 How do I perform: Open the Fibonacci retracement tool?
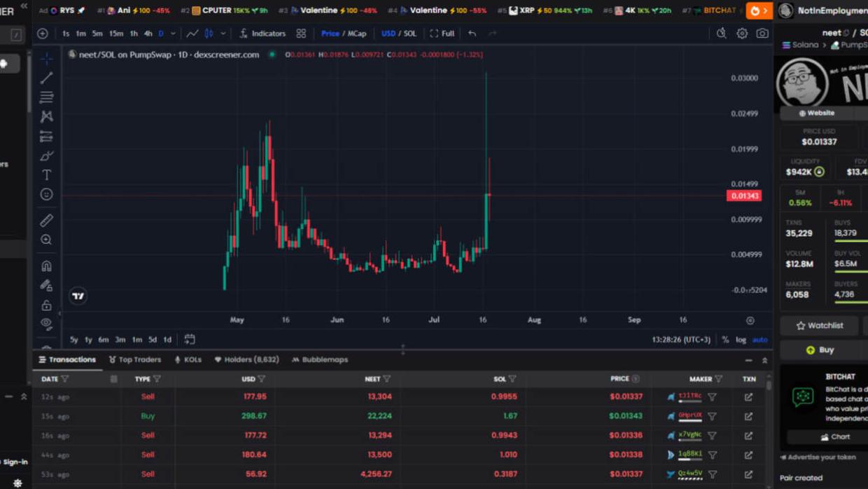point(46,97)
